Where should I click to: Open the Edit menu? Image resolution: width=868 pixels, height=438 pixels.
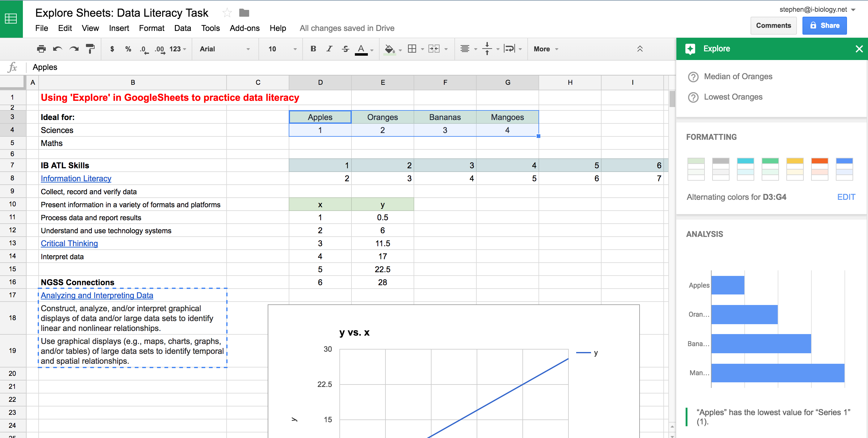coord(65,28)
